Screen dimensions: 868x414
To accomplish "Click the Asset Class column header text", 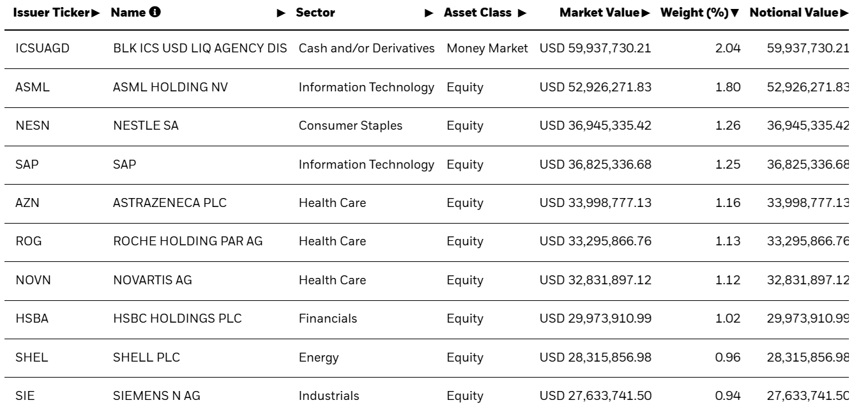I will pyautogui.click(x=478, y=12).
